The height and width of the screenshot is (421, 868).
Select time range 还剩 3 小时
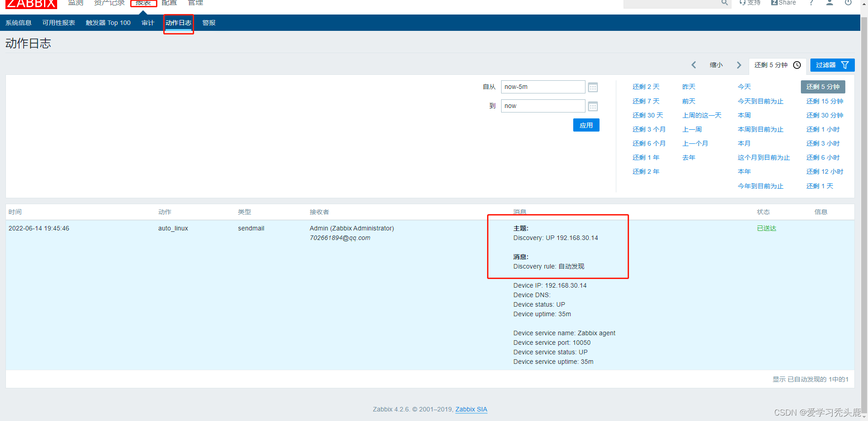(823, 143)
